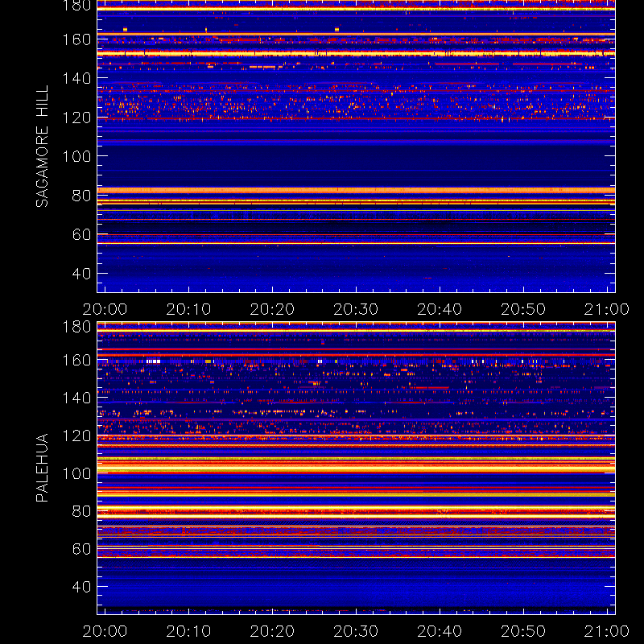Click 80 tick on Palehua axis
Image resolution: width=644 pixels, height=644 pixels.
coord(81,511)
